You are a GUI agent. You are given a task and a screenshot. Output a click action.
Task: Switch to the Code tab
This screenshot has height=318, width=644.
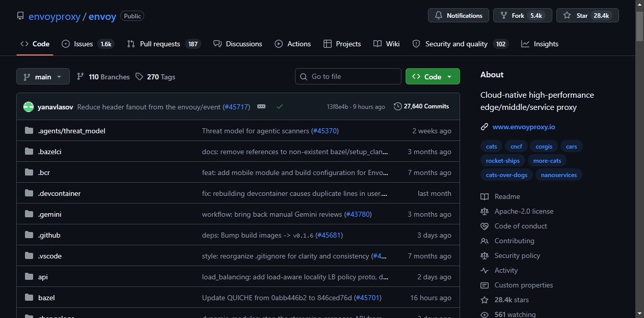[35, 44]
